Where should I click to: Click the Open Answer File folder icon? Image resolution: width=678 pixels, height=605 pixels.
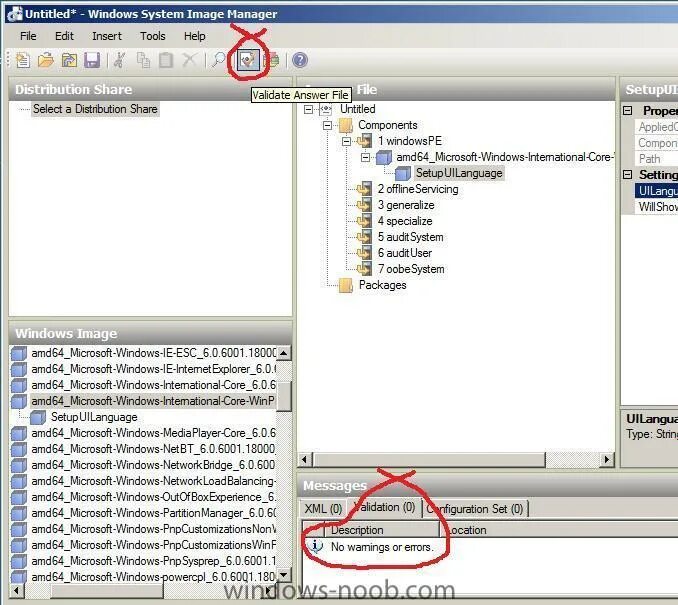pos(46,60)
